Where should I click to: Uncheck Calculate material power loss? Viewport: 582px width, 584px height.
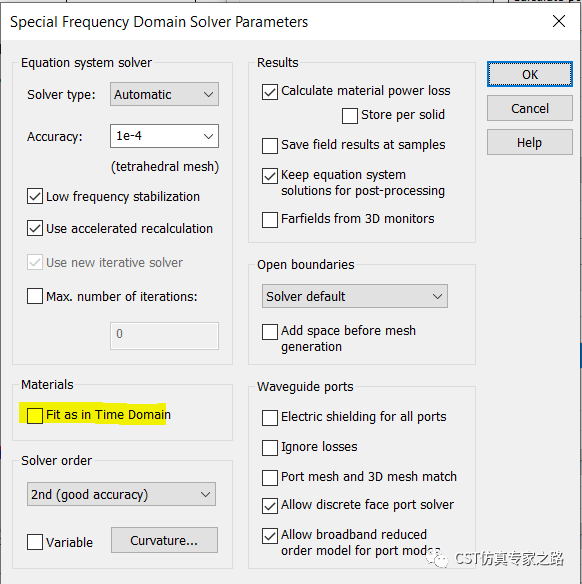(x=270, y=92)
